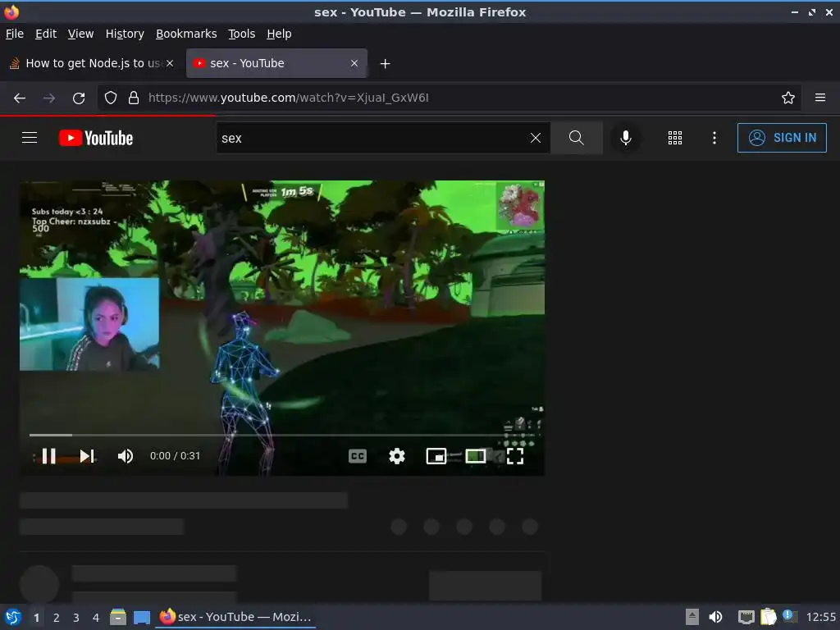Go to the YouTube home logo
The image size is (840, 630).
[x=96, y=138]
